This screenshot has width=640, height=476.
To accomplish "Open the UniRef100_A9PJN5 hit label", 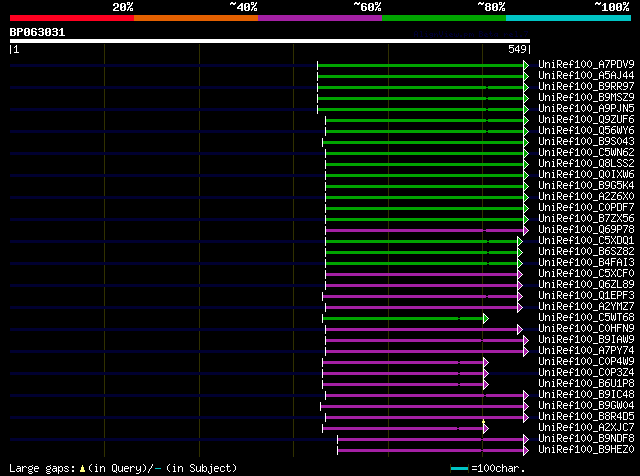I will pos(586,109).
